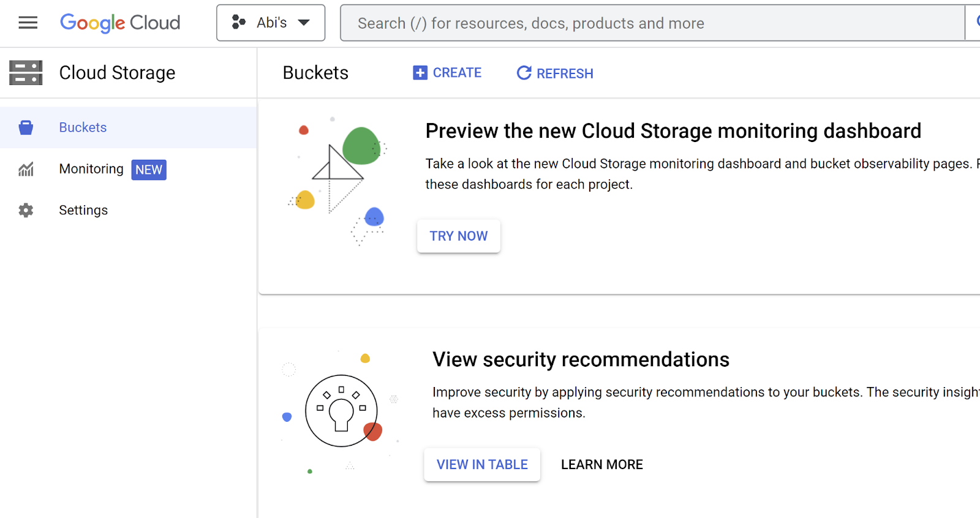Click the NEW badge next to Monitoring
The width and height of the screenshot is (980, 518).
[148, 170]
